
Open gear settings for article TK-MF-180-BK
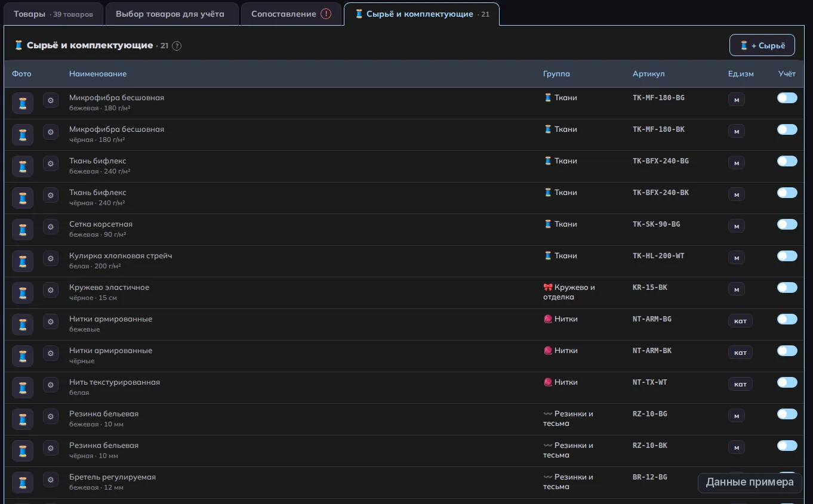click(x=51, y=132)
